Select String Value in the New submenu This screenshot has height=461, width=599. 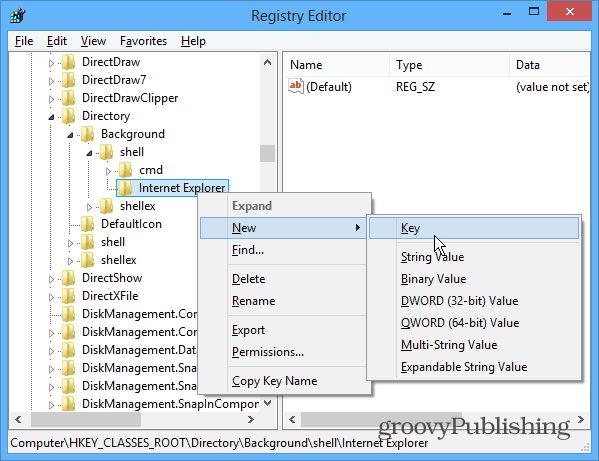474,257
